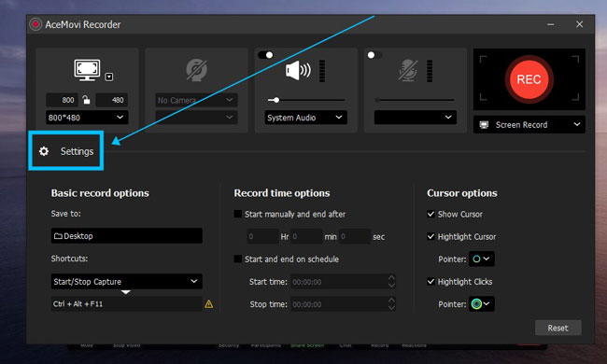This screenshot has height=364, width=607.
Task: Open the System Audio source dropdown
Action: [x=305, y=118]
